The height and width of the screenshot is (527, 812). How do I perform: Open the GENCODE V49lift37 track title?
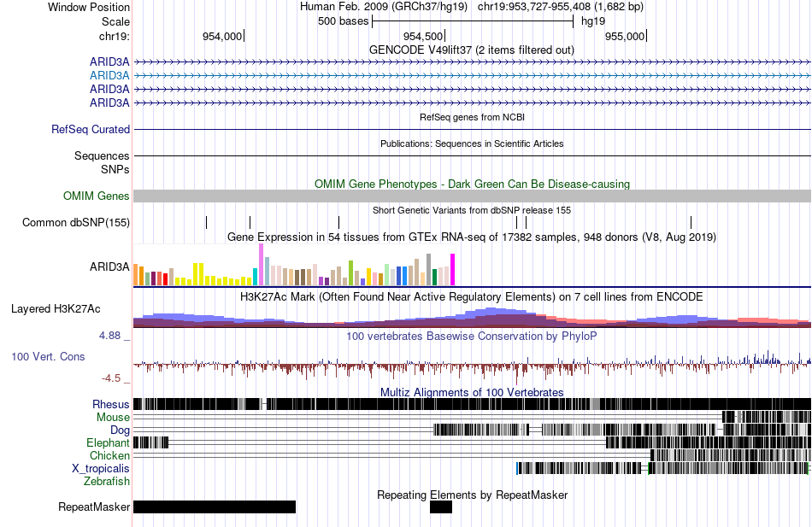[x=471, y=50]
